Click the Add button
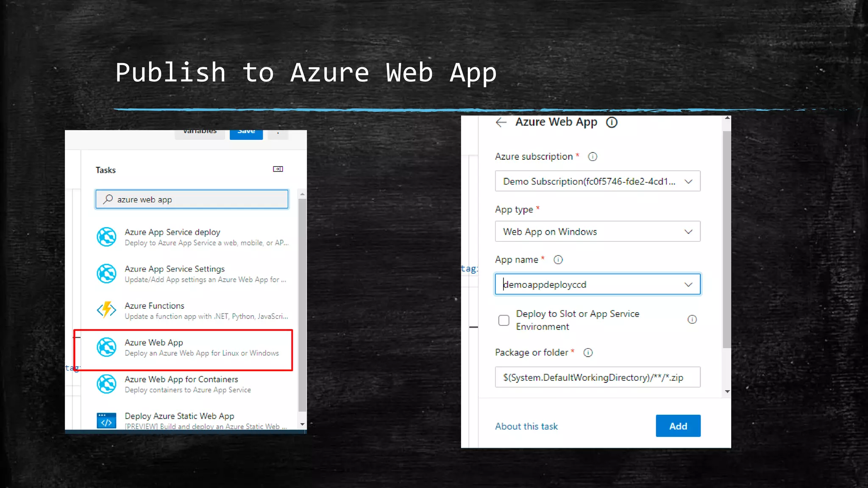 click(678, 426)
